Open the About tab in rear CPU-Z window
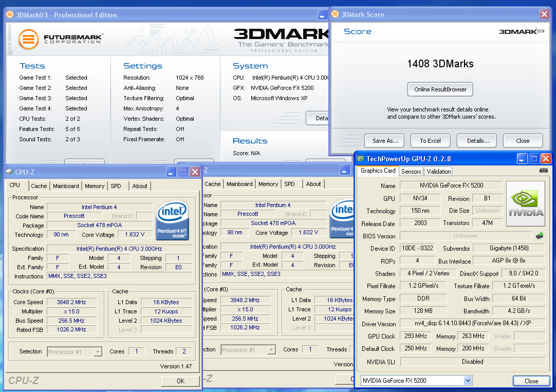The image size is (556, 392). 313,184
